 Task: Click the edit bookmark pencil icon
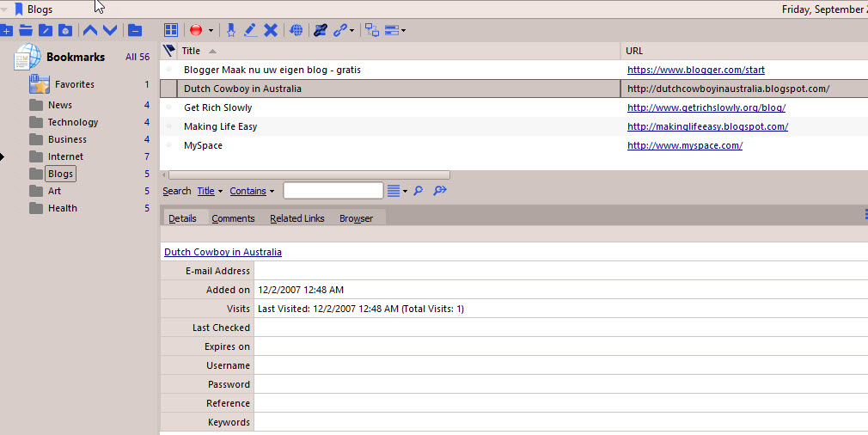click(x=250, y=30)
